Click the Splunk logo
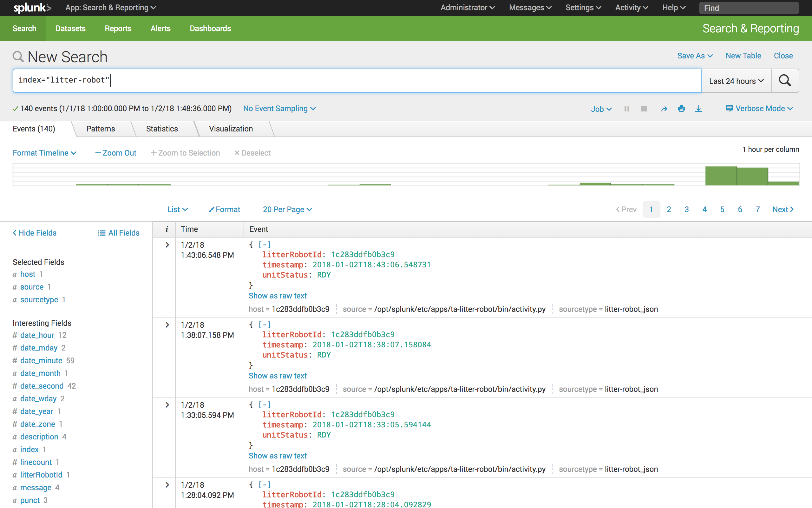The width and height of the screenshot is (812, 508). [32, 8]
